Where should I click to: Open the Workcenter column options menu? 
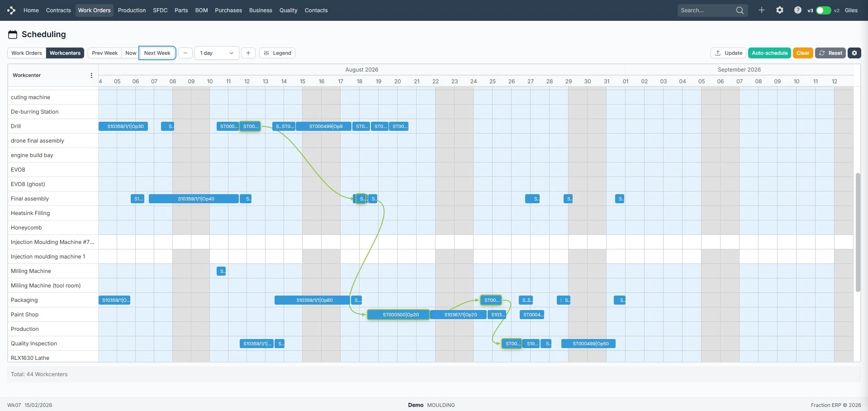[x=91, y=76]
